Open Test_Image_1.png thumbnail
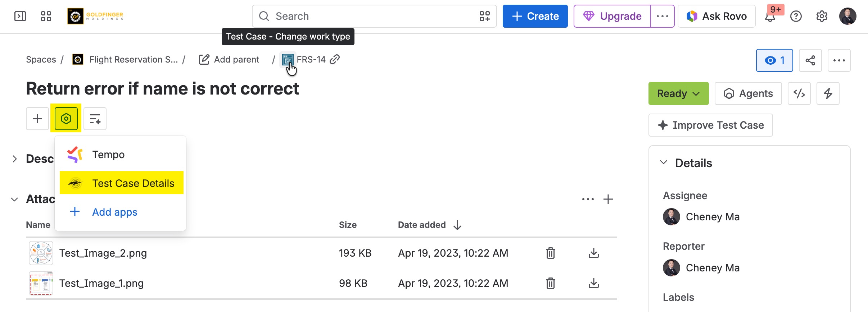868x312 pixels. [x=41, y=283]
